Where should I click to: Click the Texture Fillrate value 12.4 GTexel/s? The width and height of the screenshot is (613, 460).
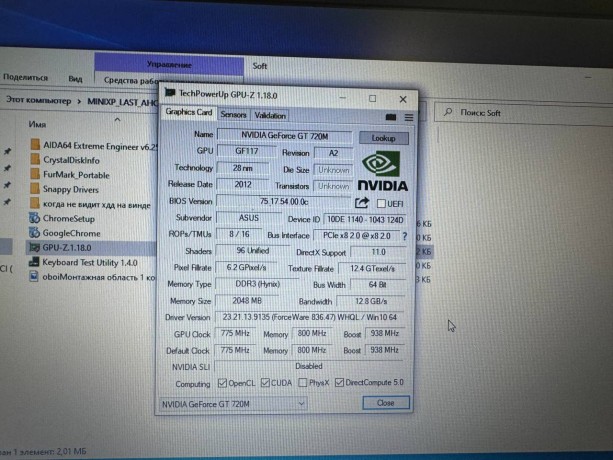point(372,268)
